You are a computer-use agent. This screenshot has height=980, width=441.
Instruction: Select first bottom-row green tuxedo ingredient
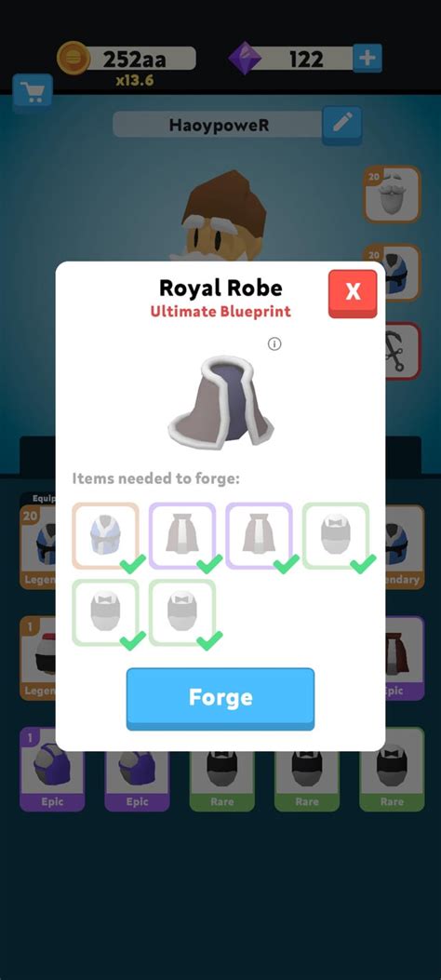pos(105,612)
